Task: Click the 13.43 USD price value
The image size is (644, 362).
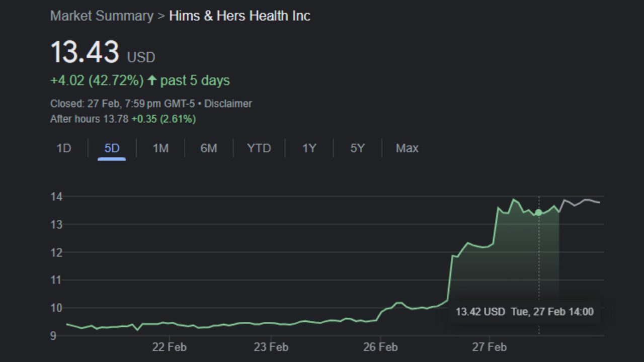Action: point(103,52)
